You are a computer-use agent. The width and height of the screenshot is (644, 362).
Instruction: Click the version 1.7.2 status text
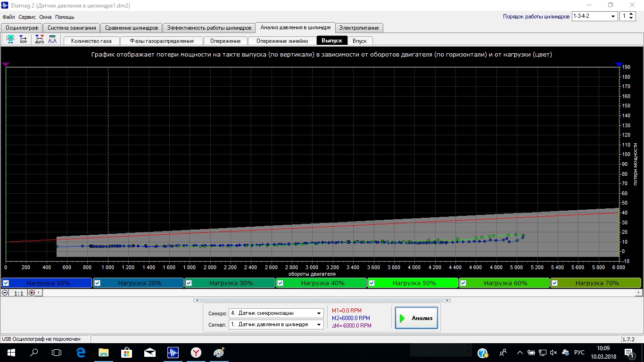point(628,339)
